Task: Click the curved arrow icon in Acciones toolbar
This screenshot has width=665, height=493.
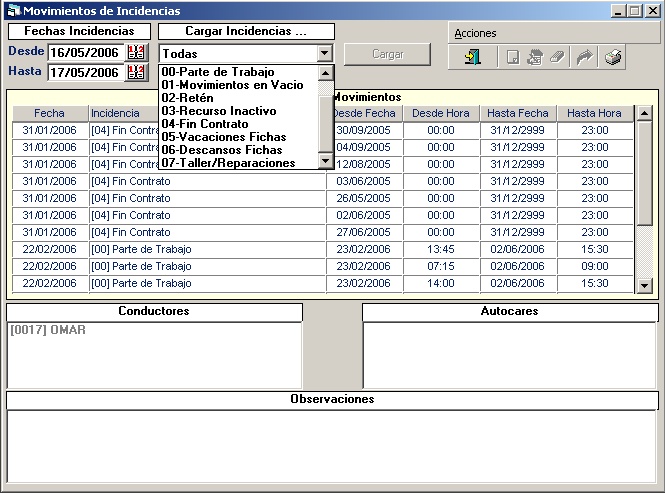Action: pyautogui.click(x=585, y=57)
